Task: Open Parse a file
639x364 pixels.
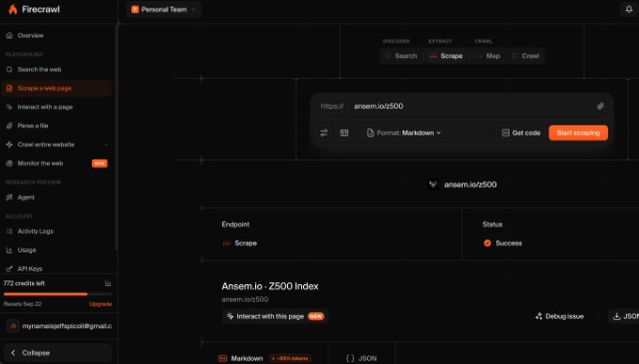Action: tap(56, 126)
